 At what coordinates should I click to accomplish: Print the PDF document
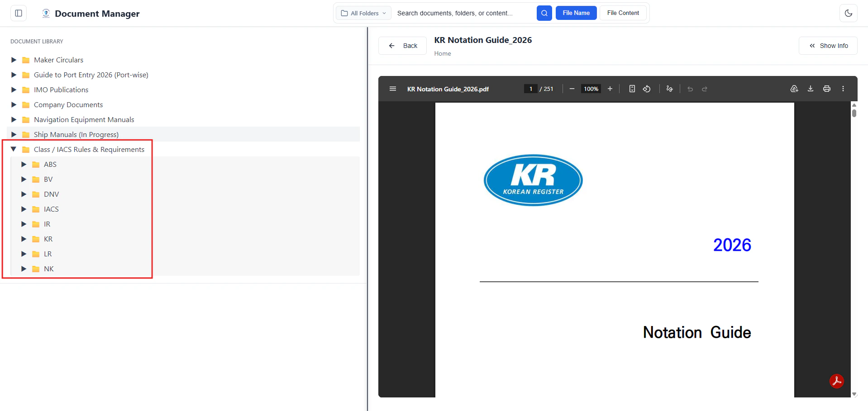click(827, 89)
